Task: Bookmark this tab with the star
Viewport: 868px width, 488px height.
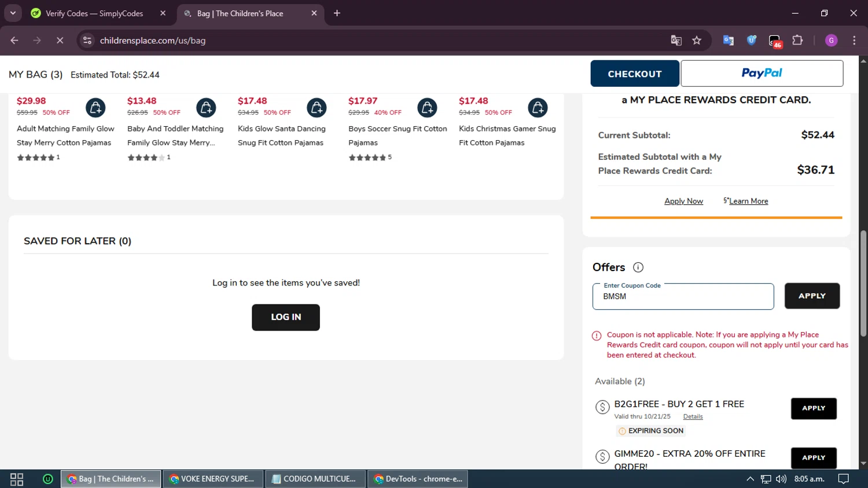Action: [697, 41]
